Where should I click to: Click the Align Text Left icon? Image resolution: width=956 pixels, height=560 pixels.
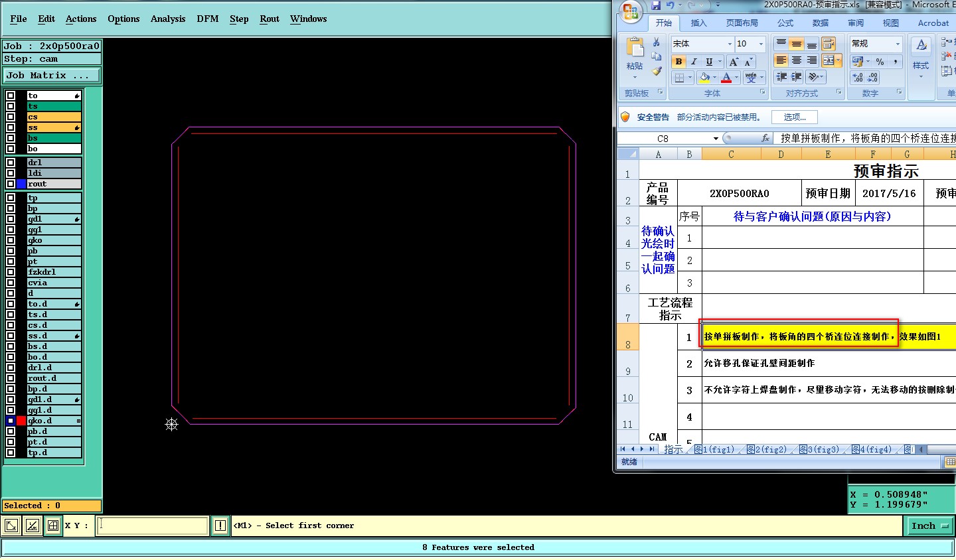(x=781, y=60)
